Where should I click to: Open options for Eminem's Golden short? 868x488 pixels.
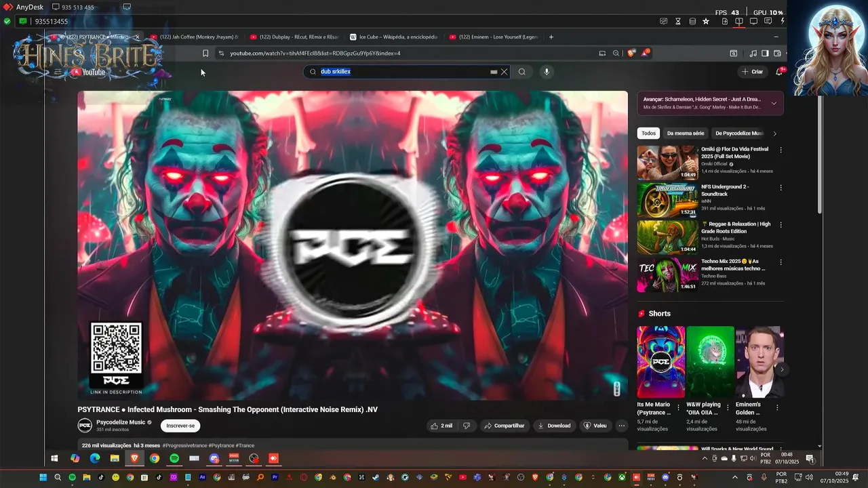[777, 408]
